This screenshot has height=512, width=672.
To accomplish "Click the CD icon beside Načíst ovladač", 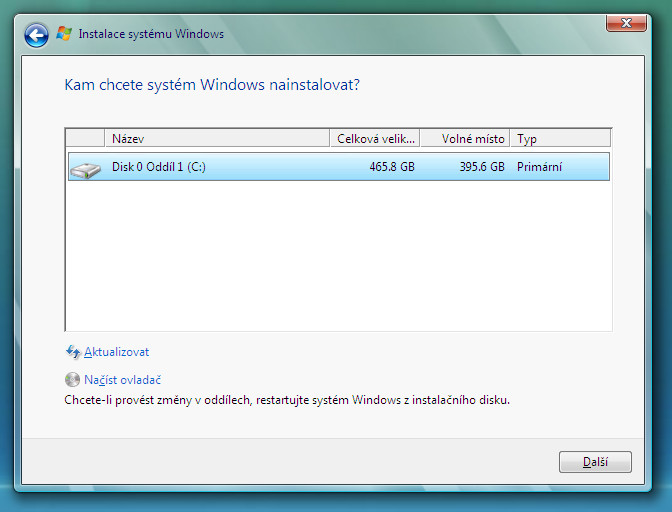I will click(x=72, y=380).
